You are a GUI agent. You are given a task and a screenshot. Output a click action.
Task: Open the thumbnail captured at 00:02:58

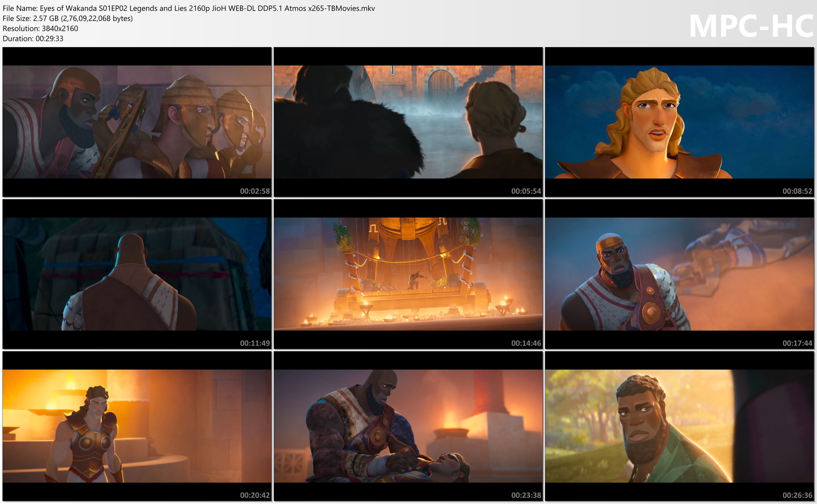tap(137, 122)
